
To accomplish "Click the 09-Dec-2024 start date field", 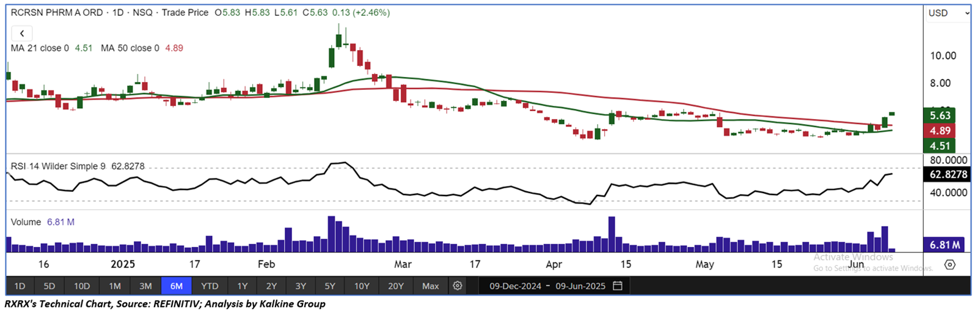I will tap(515, 286).
